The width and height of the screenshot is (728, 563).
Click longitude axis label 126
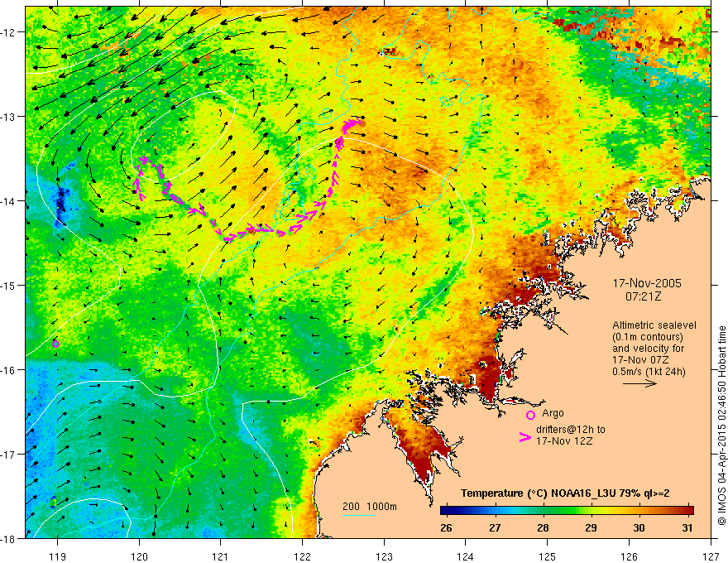click(629, 556)
